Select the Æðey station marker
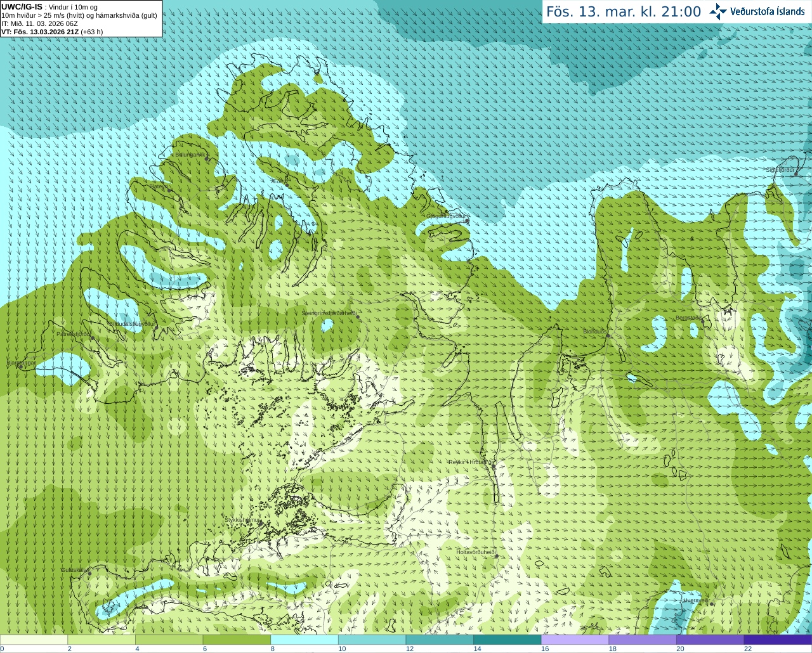This screenshot has width=812, height=653. click(x=286, y=184)
